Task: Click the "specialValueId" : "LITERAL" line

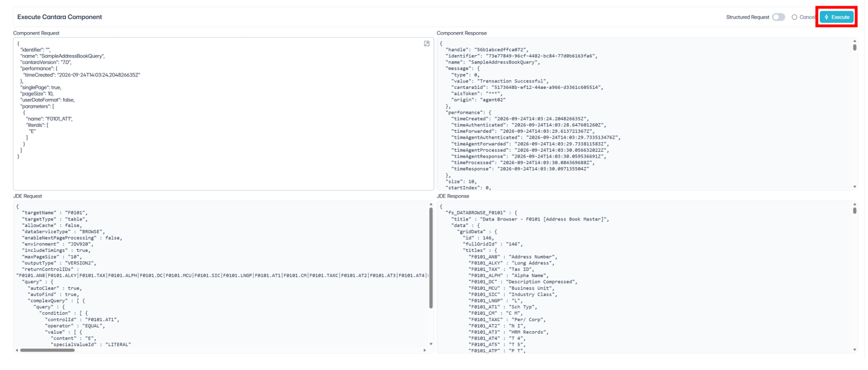Action: pyautogui.click(x=91, y=344)
